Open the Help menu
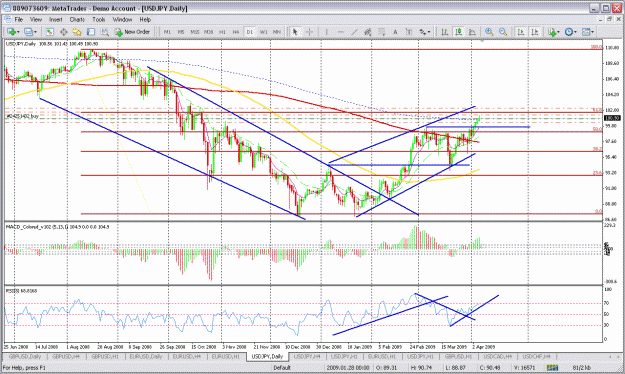The image size is (625, 374). [x=145, y=19]
